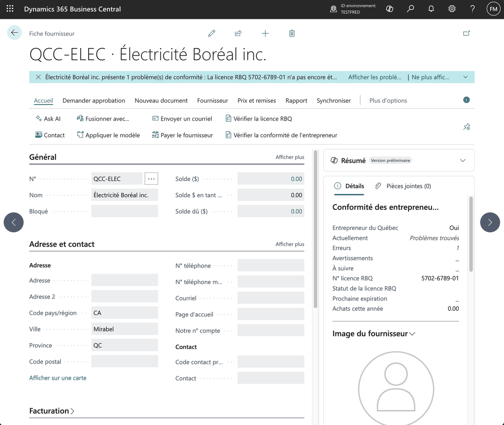
Task: Toggle the FactBox info pane icon
Action: (x=466, y=100)
